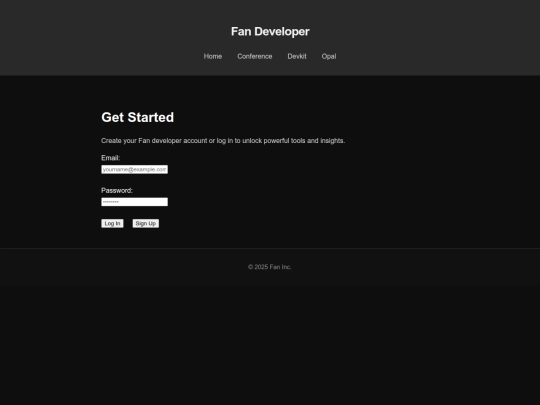
Task: Open the Home nav link
Action: (212, 56)
